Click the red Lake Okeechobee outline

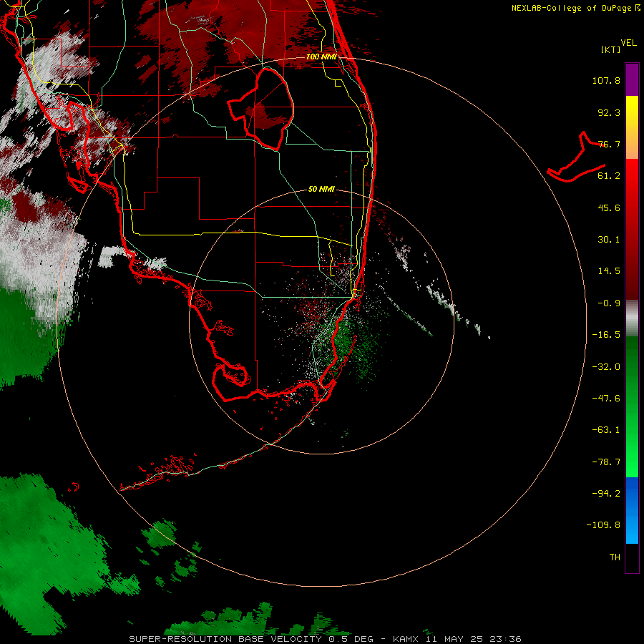(260, 109)
